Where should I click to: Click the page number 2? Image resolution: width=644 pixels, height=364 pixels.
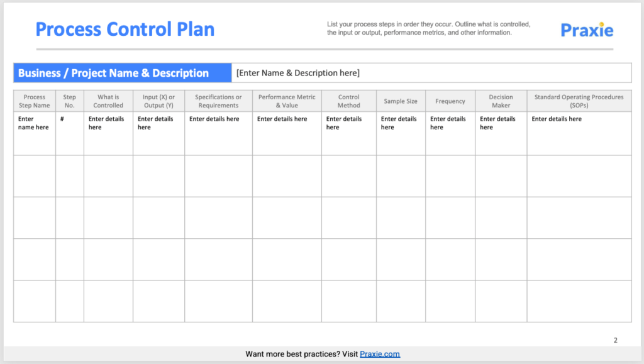click(x=615, y=340)
